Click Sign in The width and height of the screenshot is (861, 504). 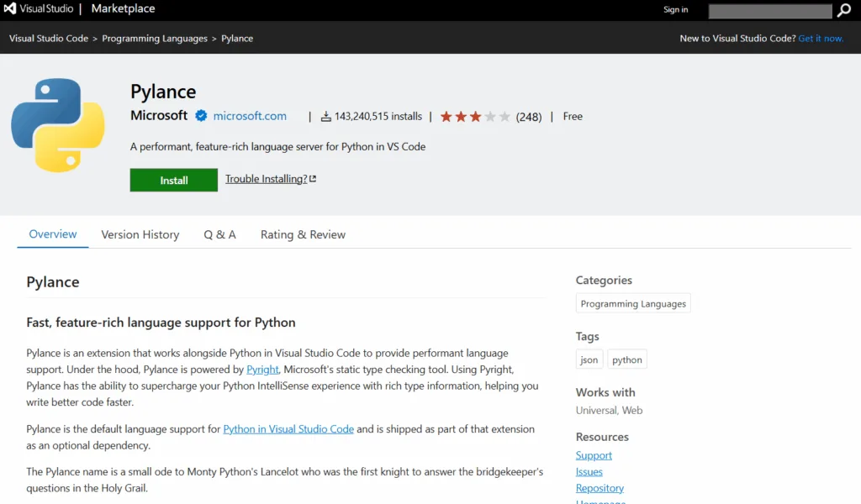(675, 9)
